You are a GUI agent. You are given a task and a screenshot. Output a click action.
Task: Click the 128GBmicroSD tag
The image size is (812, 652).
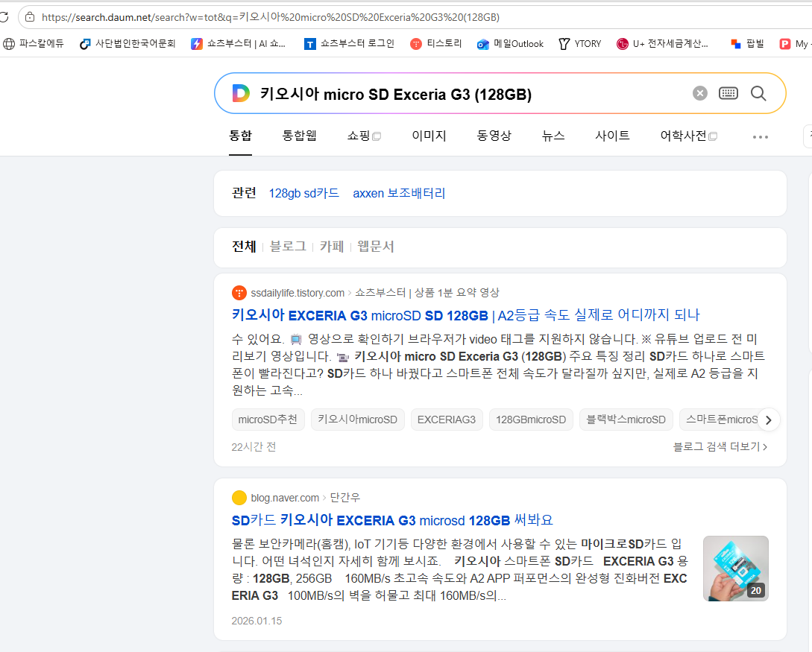click(531, 420)
